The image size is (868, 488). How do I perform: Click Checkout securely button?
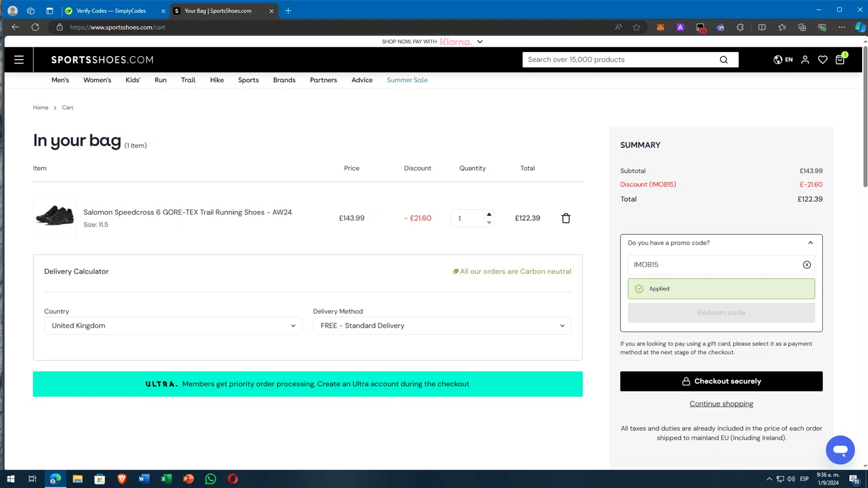click(721, 381)
